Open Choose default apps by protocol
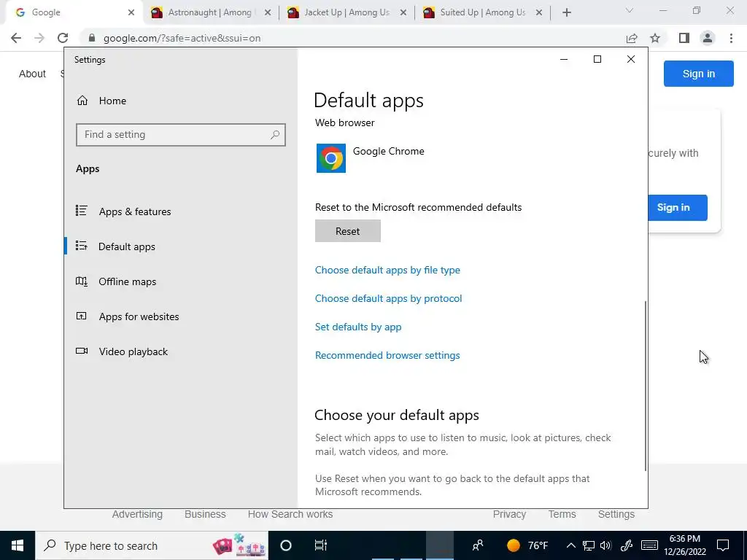Viewport: 747px width, 560px height. pos(388,298)
